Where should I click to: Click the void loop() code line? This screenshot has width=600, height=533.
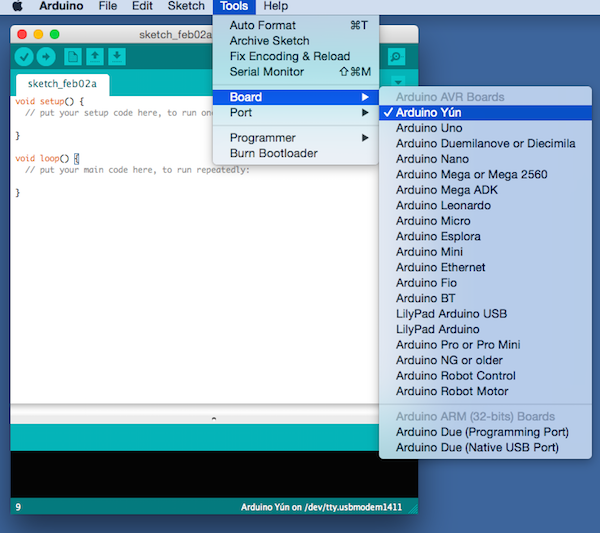pyautogui.click(x=47, y=158)
